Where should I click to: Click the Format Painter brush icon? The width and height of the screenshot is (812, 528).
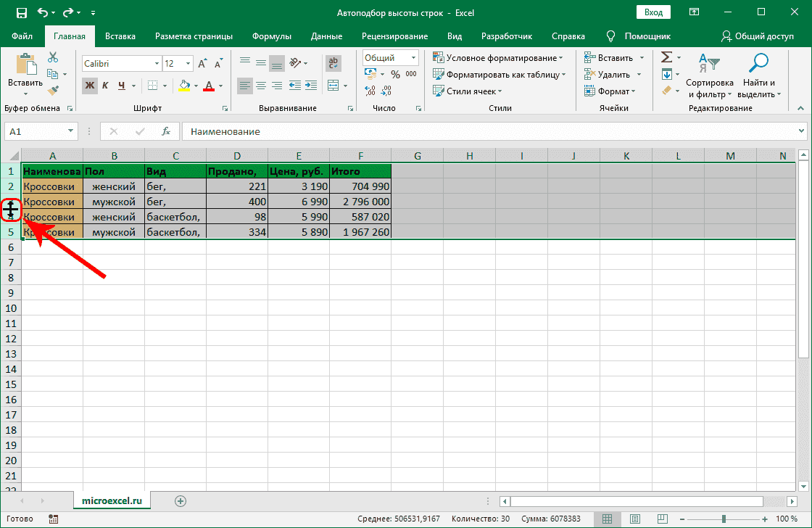[x=53, y=90]
